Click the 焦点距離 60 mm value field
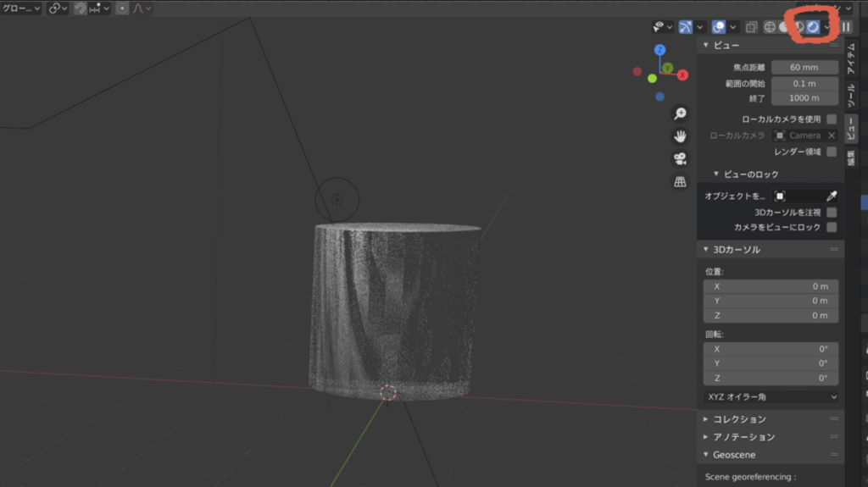Image resolution: width=868 pixels, height=487 pixels. point(804,67)
